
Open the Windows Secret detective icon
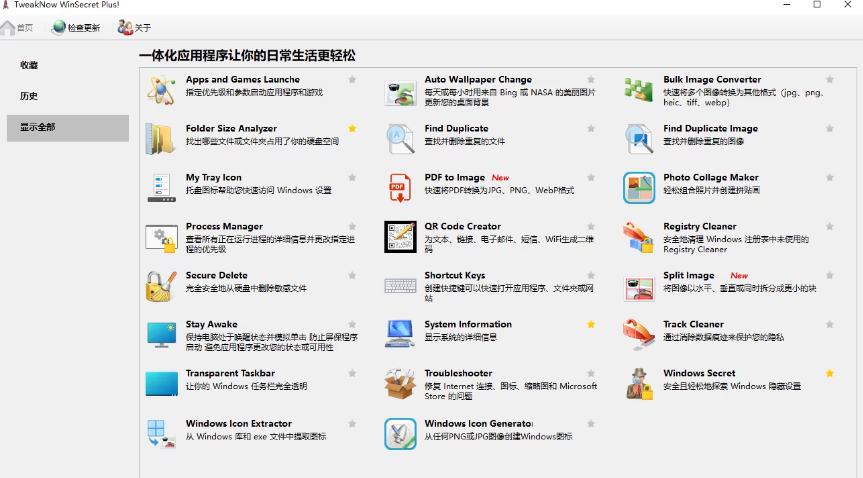coord(639,384)
